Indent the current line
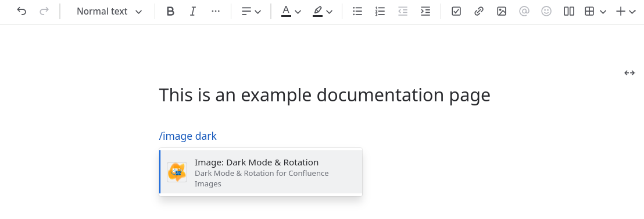The width and height of the screenshot is (644, 219). coord(425,12)
